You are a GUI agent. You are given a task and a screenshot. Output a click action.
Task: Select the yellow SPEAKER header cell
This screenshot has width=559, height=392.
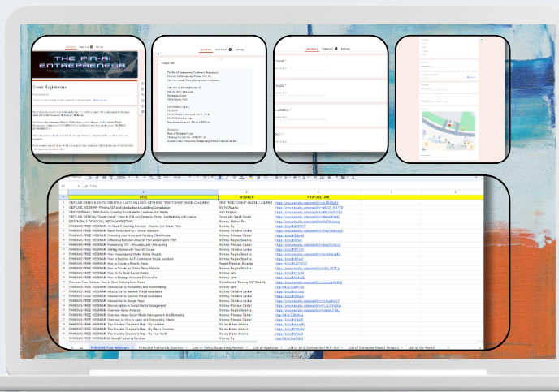(x=246, y=197)
